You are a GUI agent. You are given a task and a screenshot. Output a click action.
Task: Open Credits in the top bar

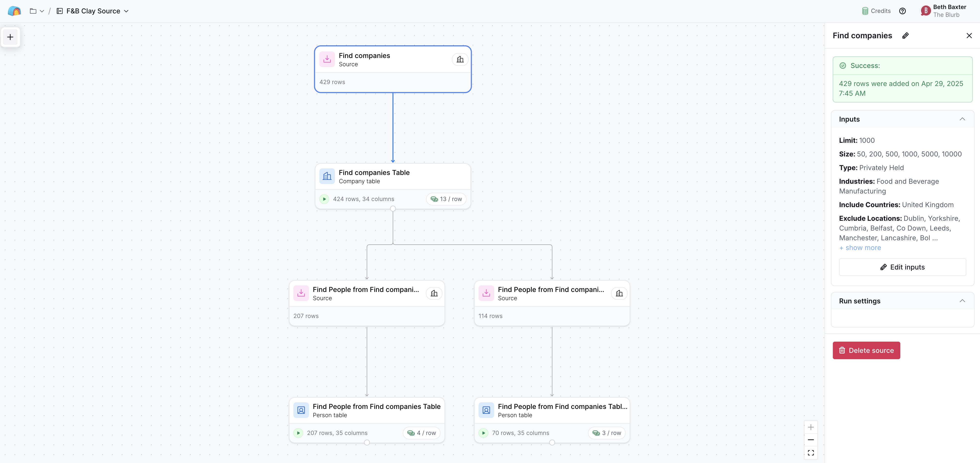pos(876,11)
